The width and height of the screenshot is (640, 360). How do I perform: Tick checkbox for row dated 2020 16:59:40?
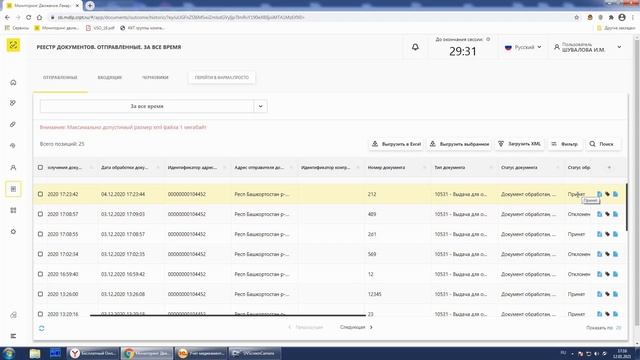[40, 274]
